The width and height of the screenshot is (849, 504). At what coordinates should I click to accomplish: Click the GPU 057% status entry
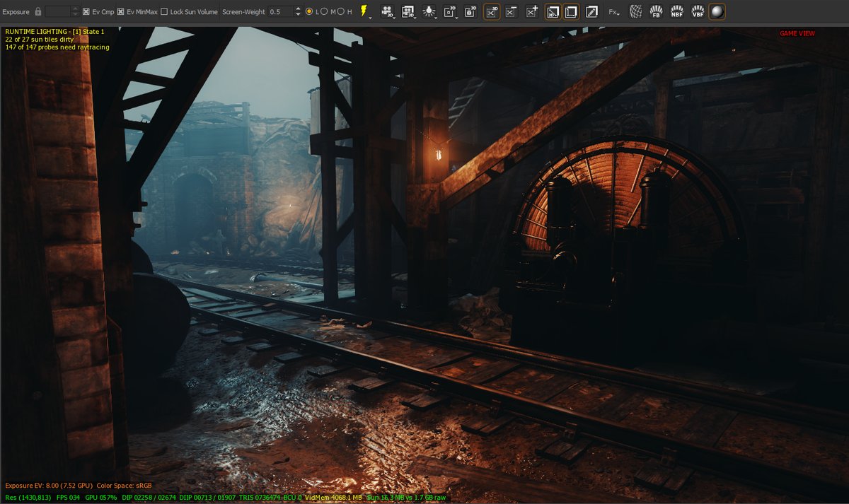[x=100, y=498]
